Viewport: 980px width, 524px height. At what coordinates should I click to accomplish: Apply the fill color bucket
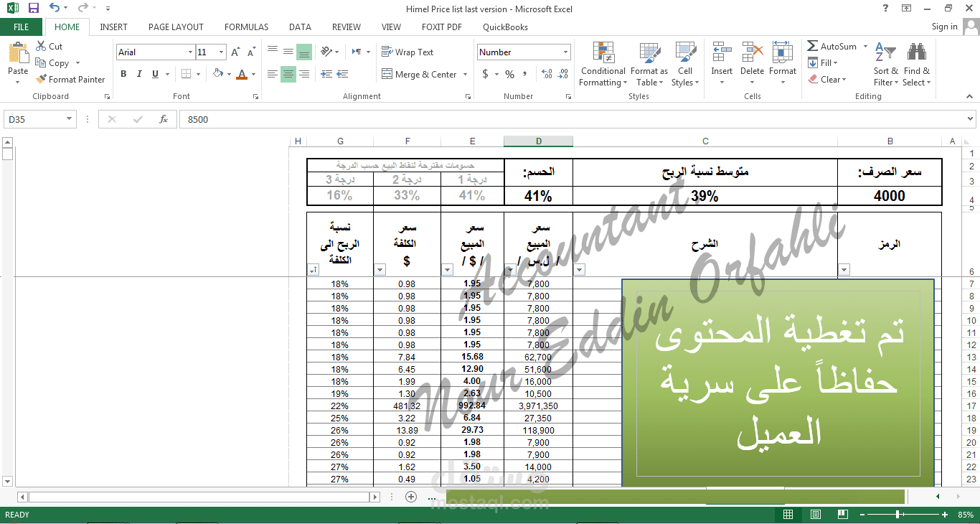217,74
